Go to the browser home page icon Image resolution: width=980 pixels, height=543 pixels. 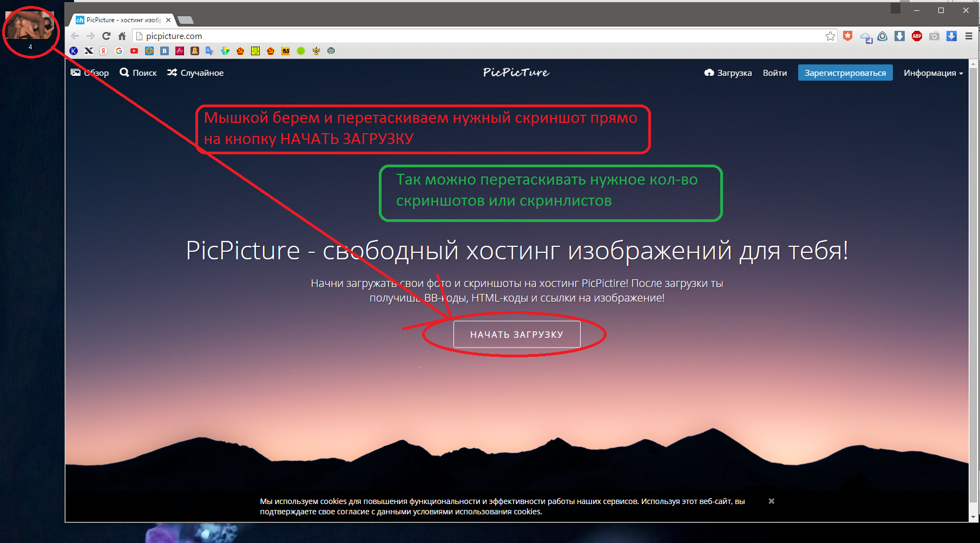coord(122,36)
